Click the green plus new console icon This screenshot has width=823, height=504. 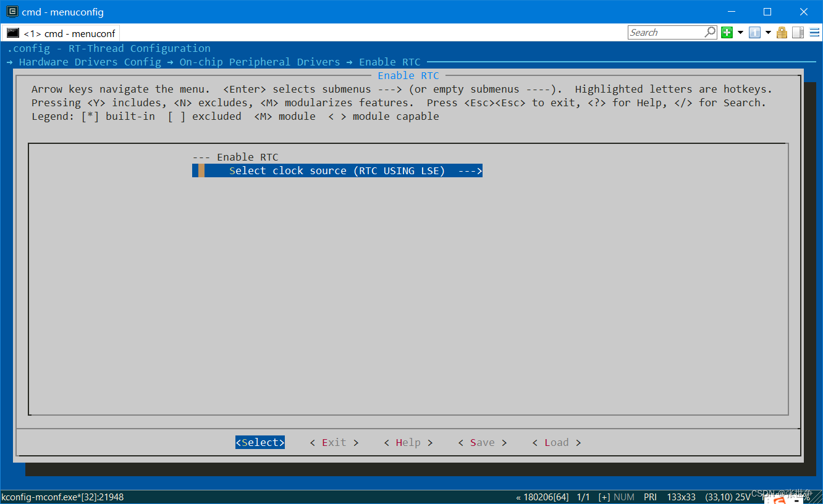point(727,31)
